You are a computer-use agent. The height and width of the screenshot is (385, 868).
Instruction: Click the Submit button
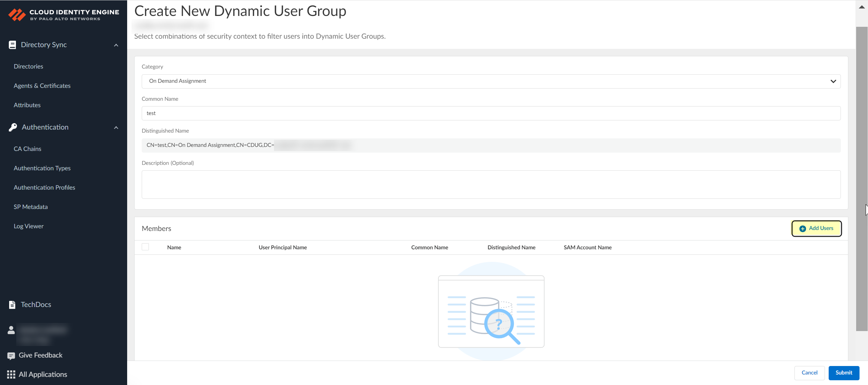tap(844, 373)
